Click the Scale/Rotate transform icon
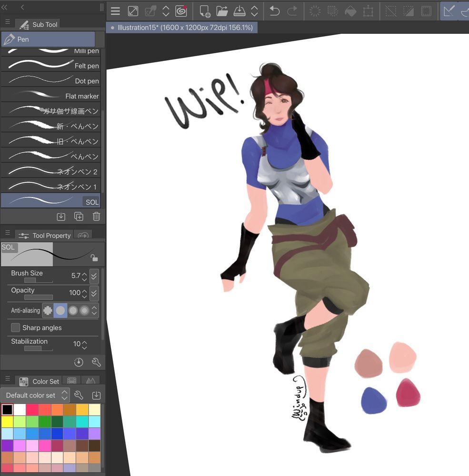 [368, 11]
